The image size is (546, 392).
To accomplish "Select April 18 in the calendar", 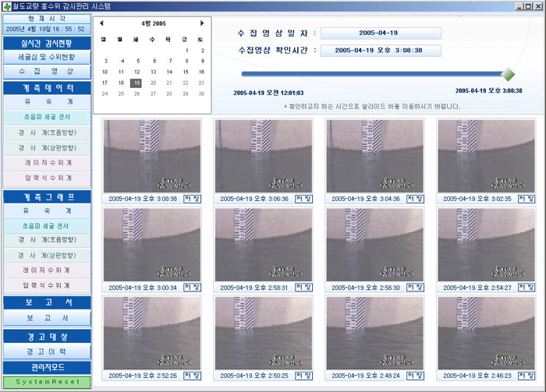I will [120, 83].
